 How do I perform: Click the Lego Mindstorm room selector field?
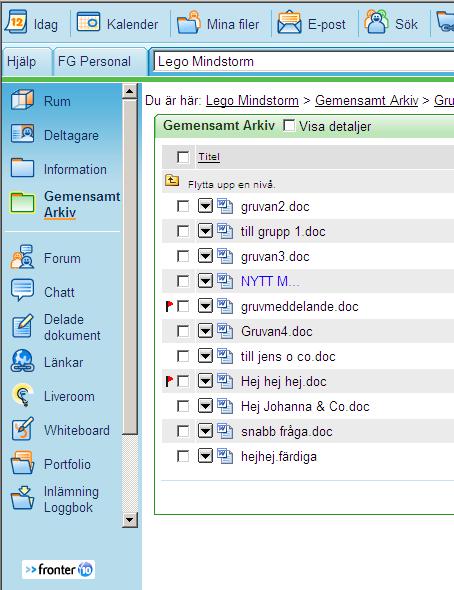304,62
